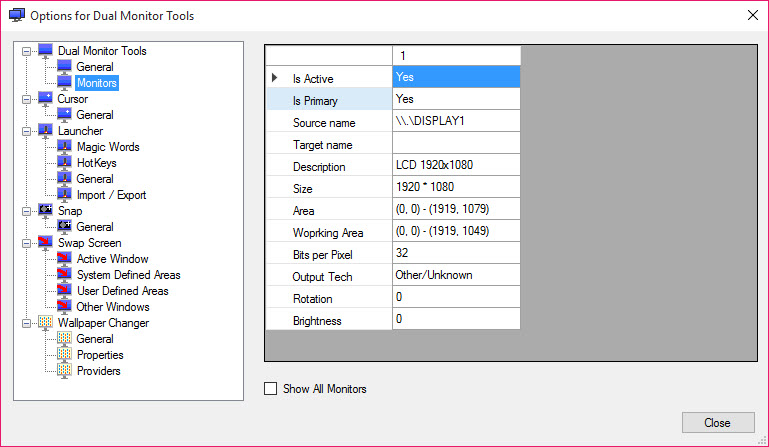Viewport: 769px width, 447px height.
Task: Click the Wallpaper Changer node icon
Action: pyautogui.click(x=45, y=323)
